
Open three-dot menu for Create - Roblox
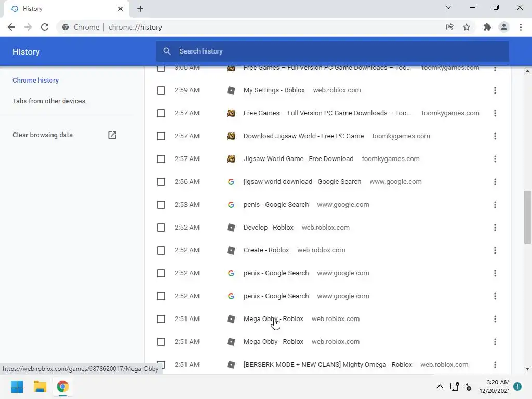495,250
